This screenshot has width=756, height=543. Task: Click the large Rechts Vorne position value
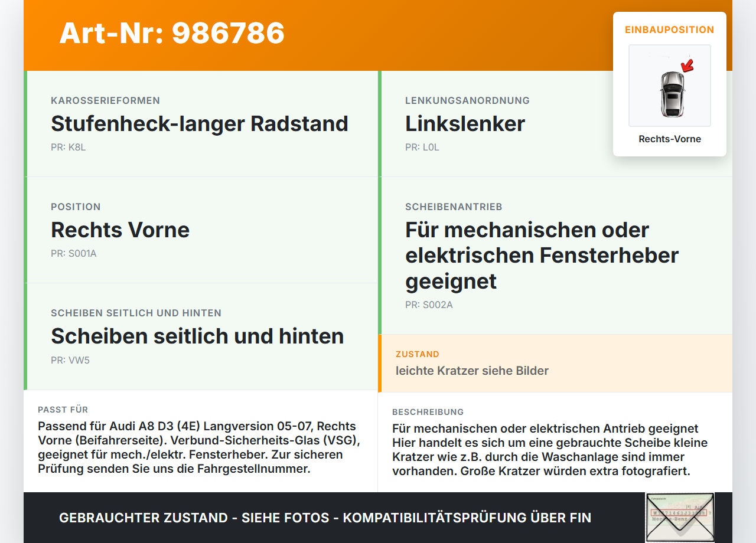120,230
